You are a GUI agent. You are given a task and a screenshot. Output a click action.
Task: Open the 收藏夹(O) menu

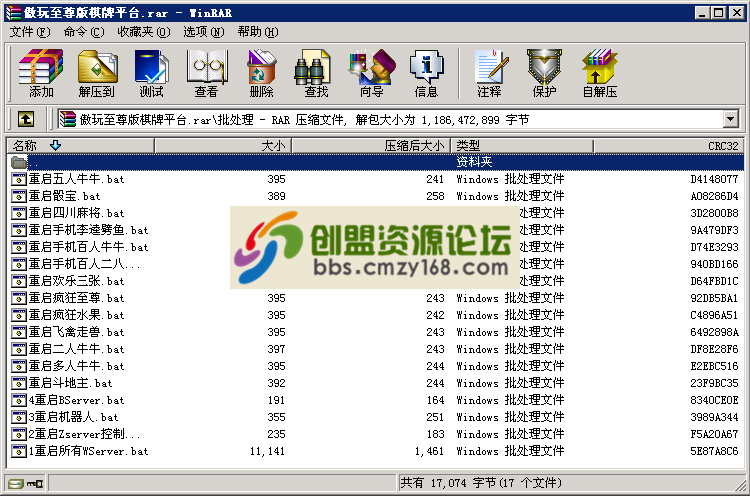click(x=143, y=32)
